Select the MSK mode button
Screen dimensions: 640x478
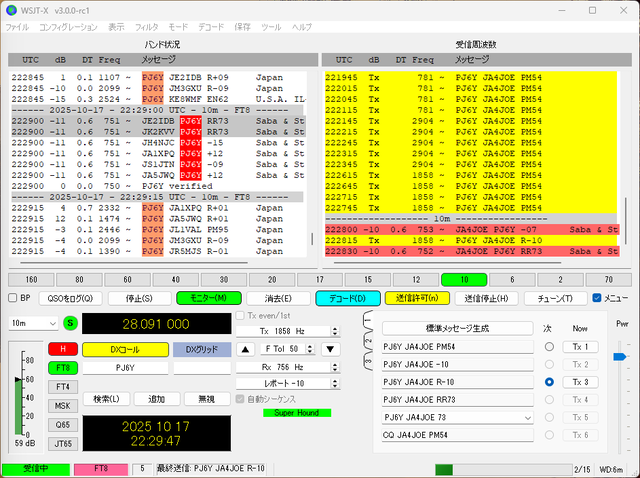pos(63,406)
